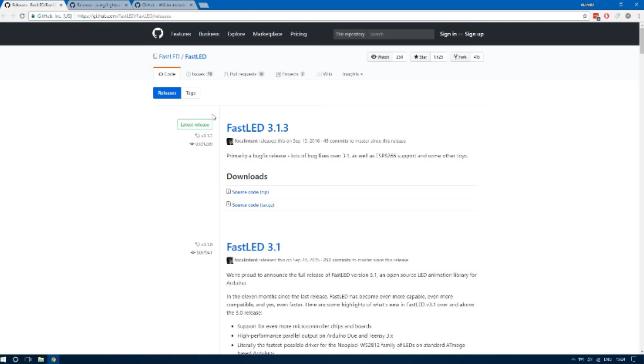Click the GitHub Octocat logo
644x364 pixels.
coord(158,33)
